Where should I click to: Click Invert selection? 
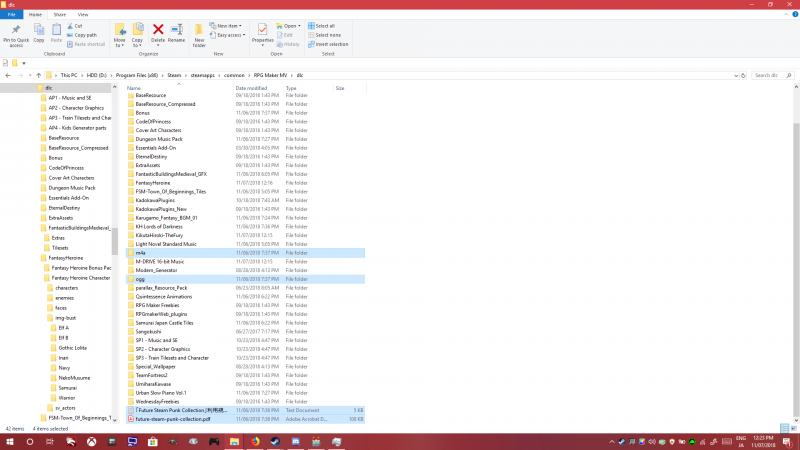328,44
